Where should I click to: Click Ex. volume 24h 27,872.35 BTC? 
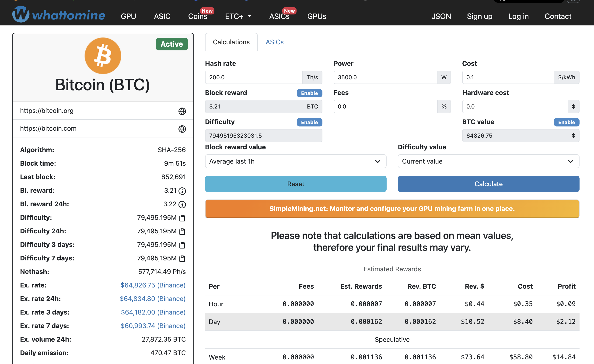(164, 339)
